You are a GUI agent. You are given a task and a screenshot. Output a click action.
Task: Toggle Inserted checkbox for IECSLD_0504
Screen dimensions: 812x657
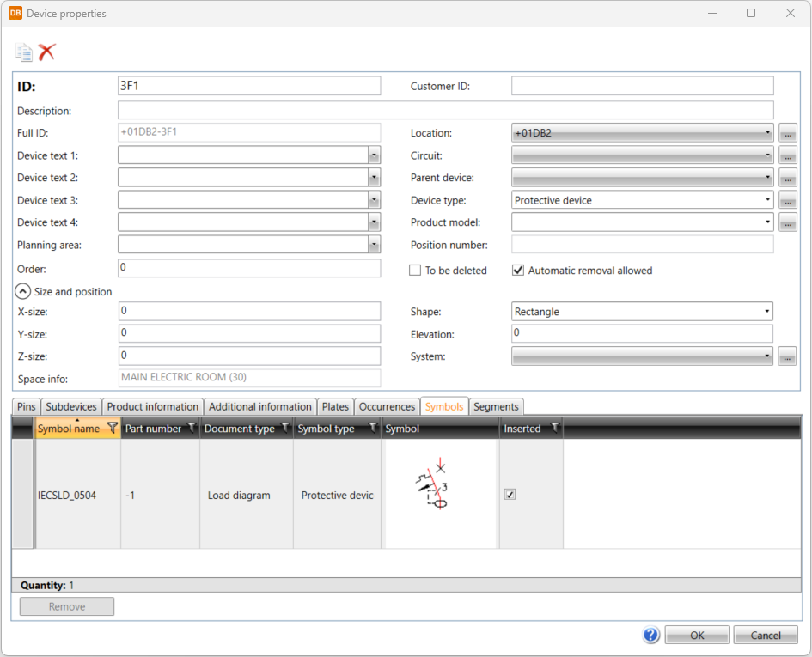[x=510, y=495]
